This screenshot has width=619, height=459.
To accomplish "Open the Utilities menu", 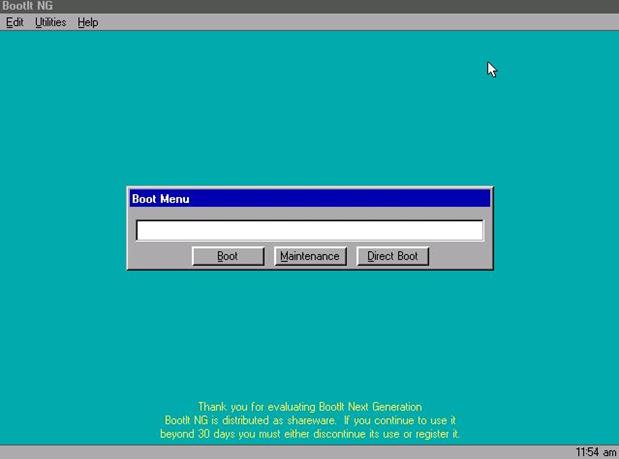I will (x=51, y=22).
